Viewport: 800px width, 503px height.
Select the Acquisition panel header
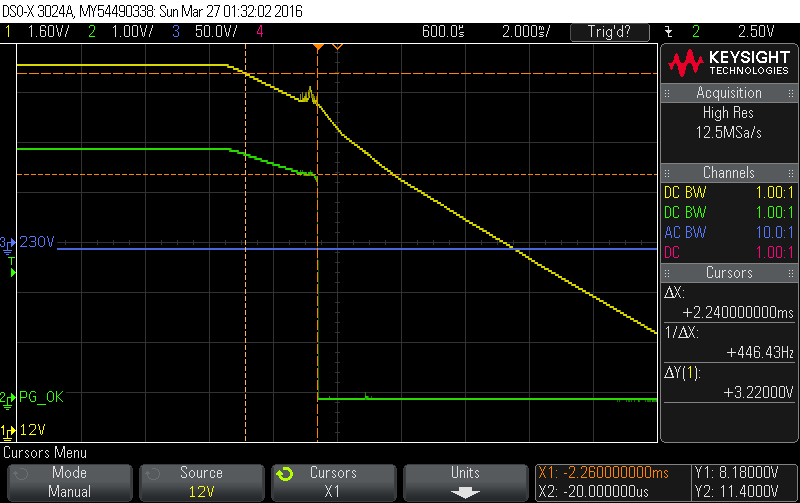729,93
